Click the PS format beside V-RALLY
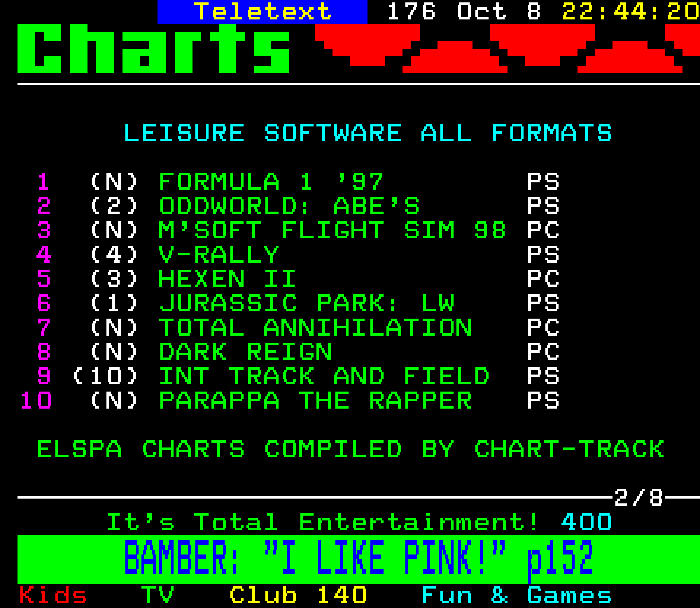 [x=543, y=254]
